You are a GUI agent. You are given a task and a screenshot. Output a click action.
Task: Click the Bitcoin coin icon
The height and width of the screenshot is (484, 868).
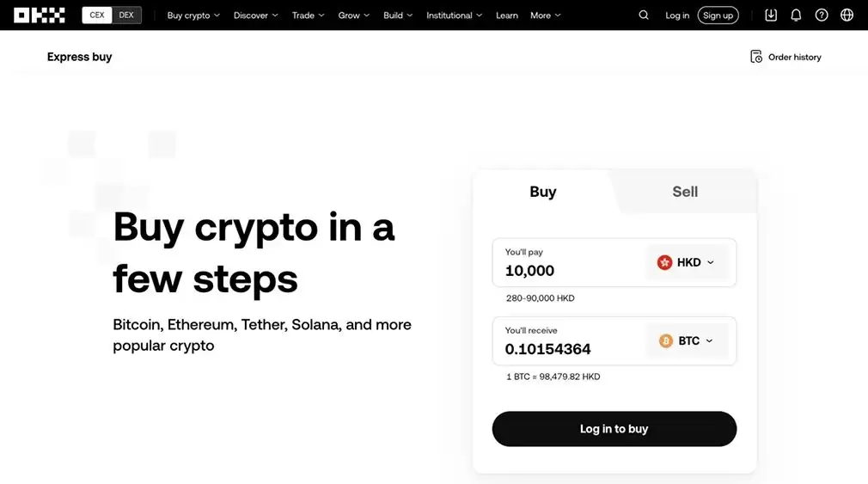click(x=665, y=340)
